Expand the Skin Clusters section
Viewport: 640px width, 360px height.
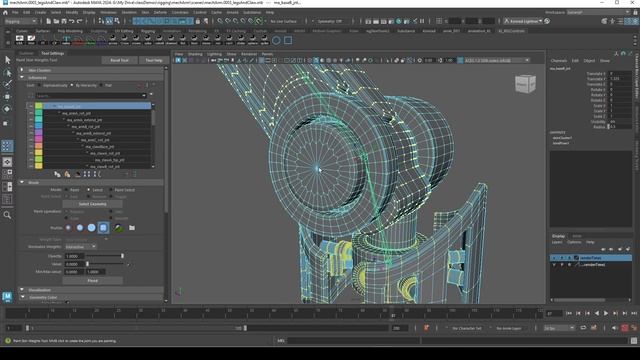[x=22, y=70]
